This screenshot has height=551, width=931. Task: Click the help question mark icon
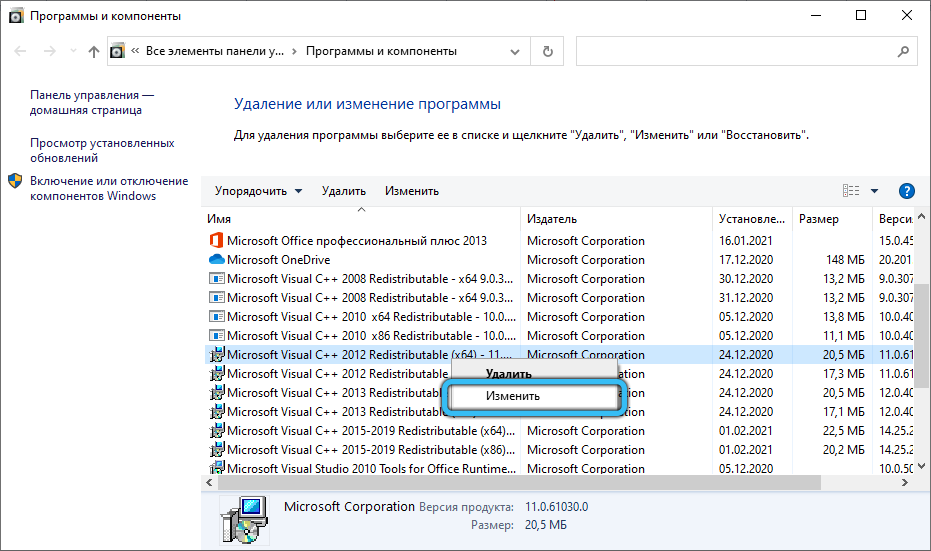pos(907,191)
